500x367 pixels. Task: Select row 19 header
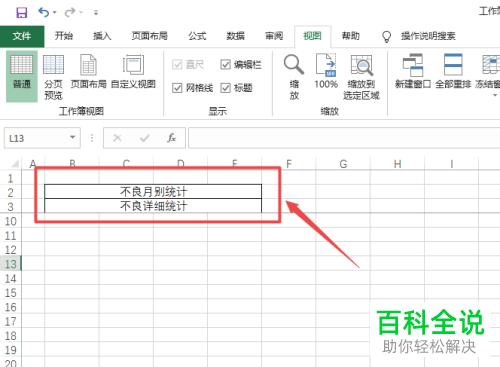pos(11,350)
